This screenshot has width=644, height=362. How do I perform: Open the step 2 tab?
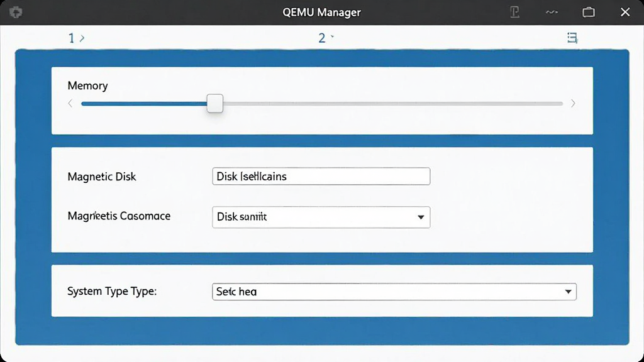click(x=326, y=38)
